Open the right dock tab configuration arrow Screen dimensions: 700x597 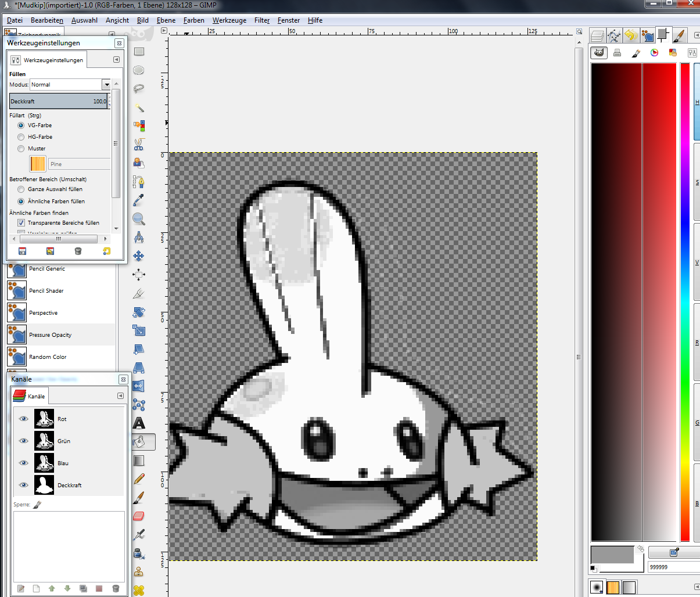click(x=697, y=35)
